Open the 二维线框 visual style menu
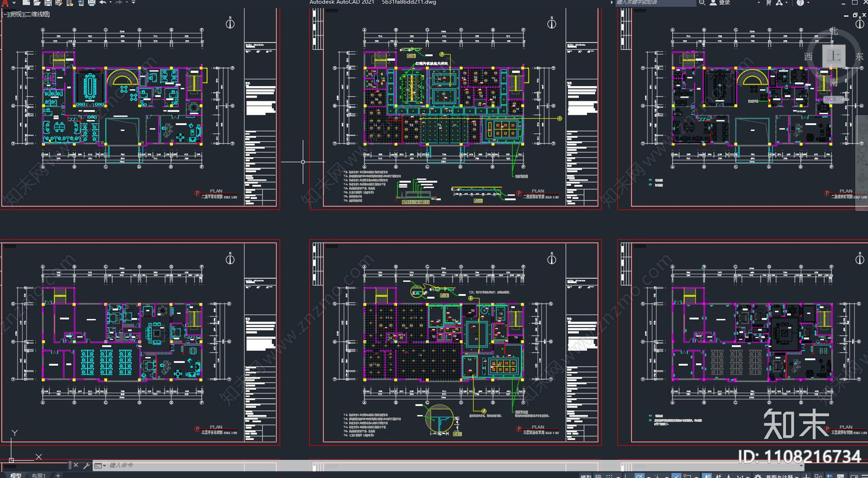Viewport: 868px width, 478px height. (37, 14)
